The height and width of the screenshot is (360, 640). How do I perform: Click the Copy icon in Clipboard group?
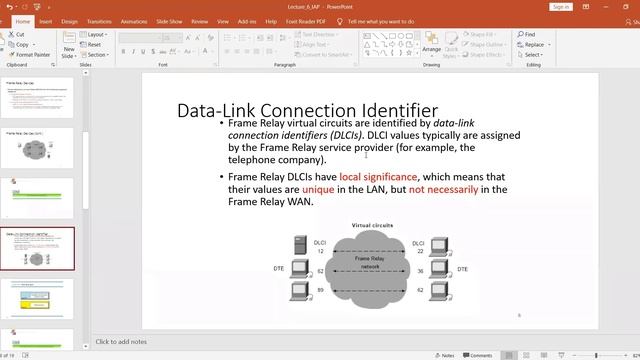point(11,44)
